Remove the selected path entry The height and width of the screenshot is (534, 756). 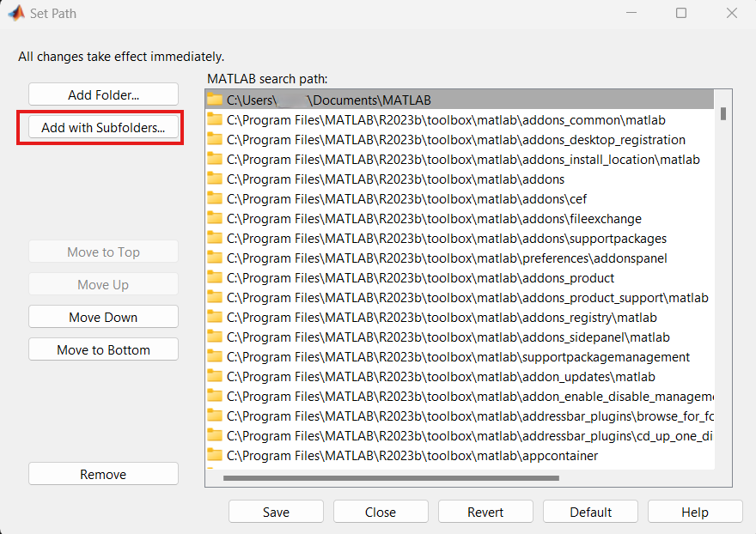pos(103,474)
